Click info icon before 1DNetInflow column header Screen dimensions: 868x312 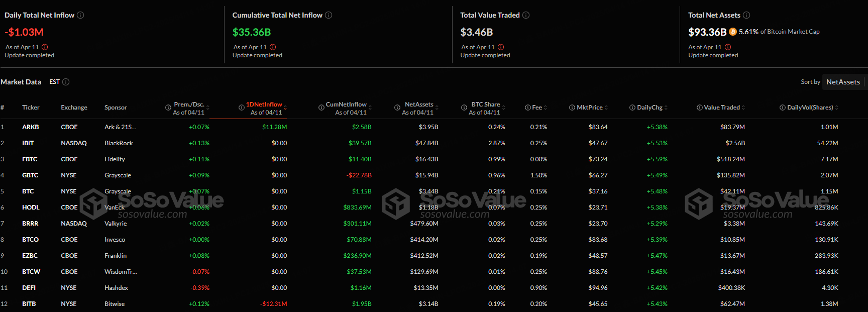point(242,108)
